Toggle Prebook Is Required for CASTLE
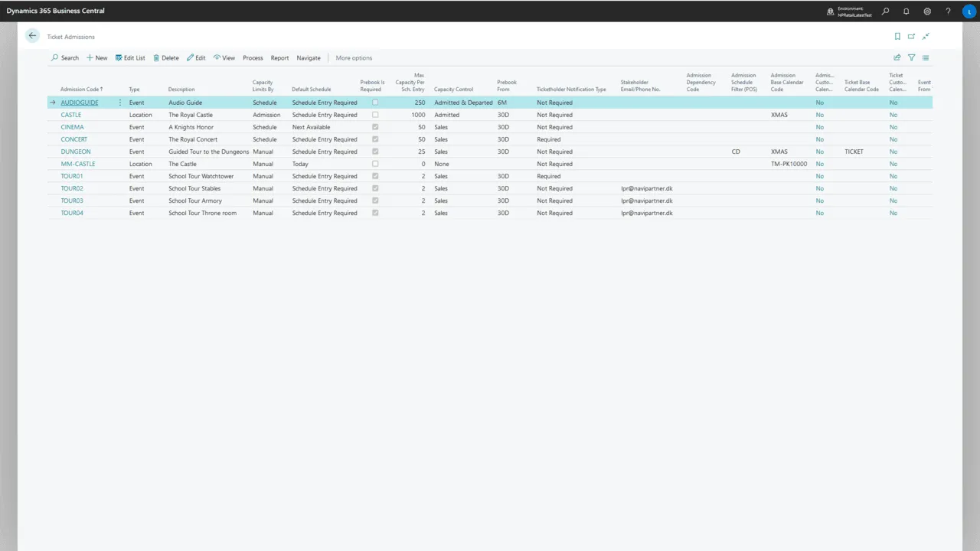The width and height of the screenshot is (980, 551). tap(375, 115)
